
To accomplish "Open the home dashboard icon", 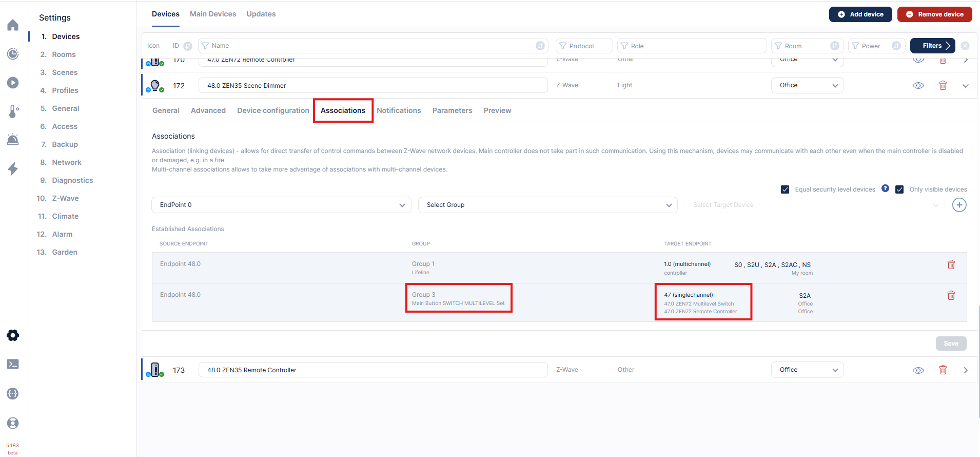I will tap(13, 25).
